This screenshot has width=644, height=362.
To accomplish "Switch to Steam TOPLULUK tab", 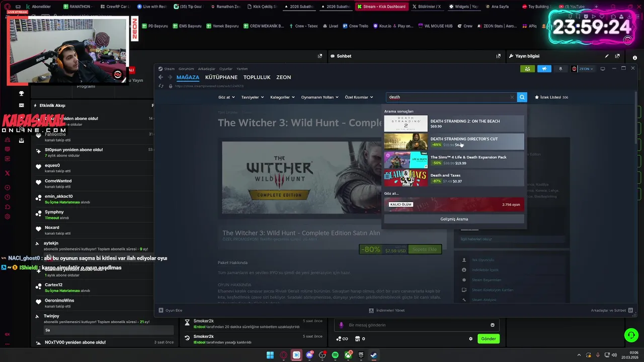I will point(257,77).
